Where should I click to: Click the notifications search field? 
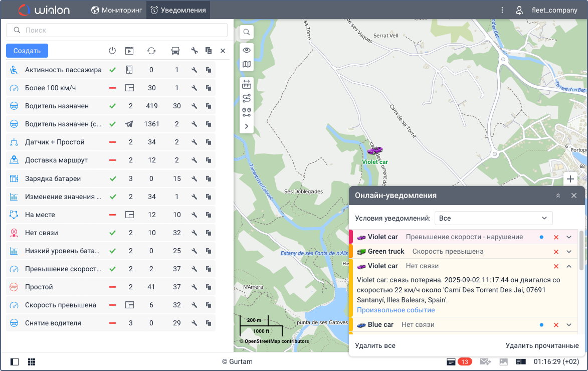pos(117,30)
